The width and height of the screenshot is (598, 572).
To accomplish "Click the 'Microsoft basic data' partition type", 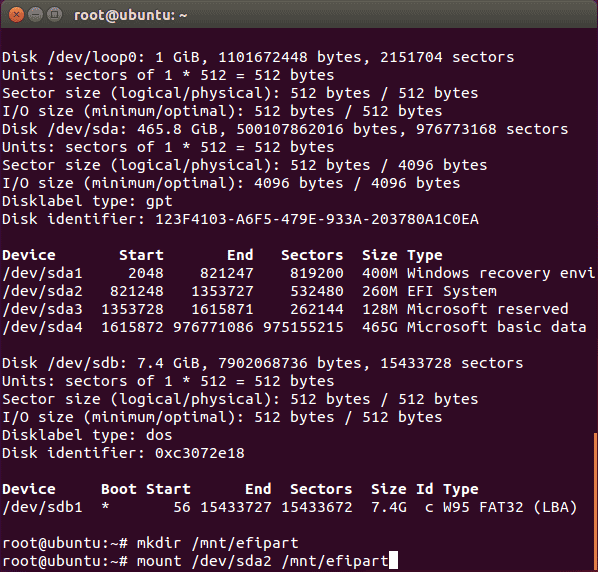I will (x=497, y=327).
